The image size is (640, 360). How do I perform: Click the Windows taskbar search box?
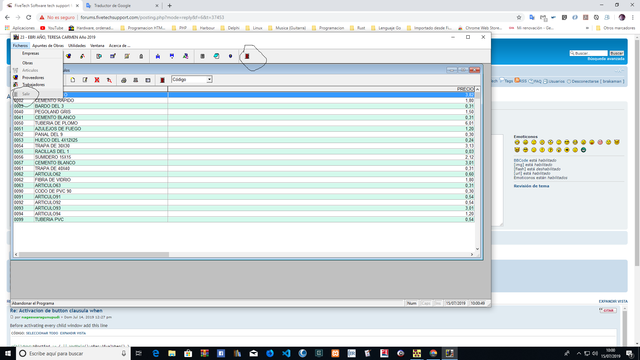pyautogui.click(x=73, y=353)
